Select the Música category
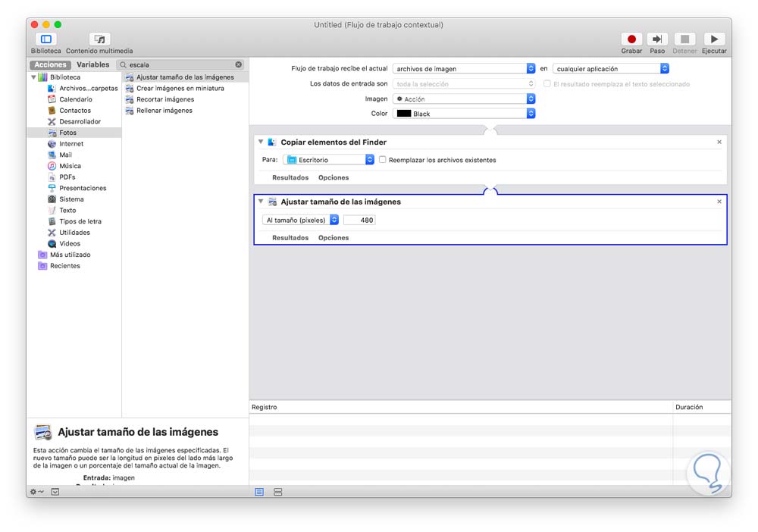The height and width of the screenshot is (532, 758). click(64, 166)
